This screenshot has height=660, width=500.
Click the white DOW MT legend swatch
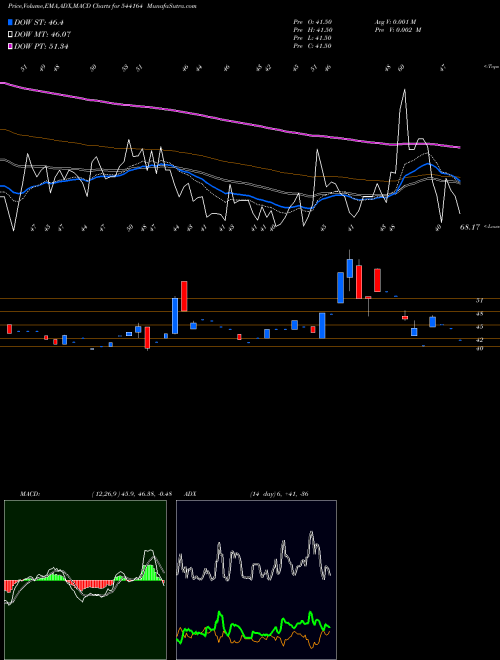10,35
